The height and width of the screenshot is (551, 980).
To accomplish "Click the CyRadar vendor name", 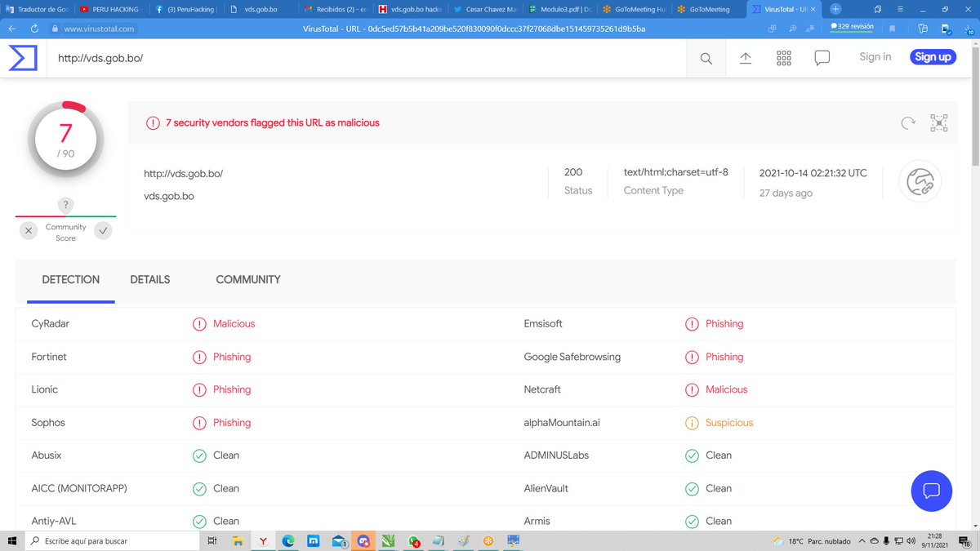I will 51,324.
